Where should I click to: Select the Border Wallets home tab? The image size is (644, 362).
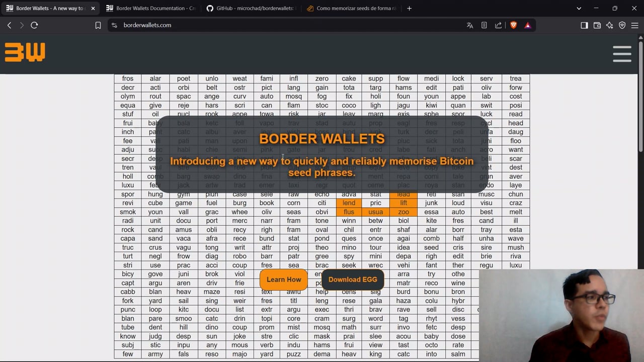50,8
